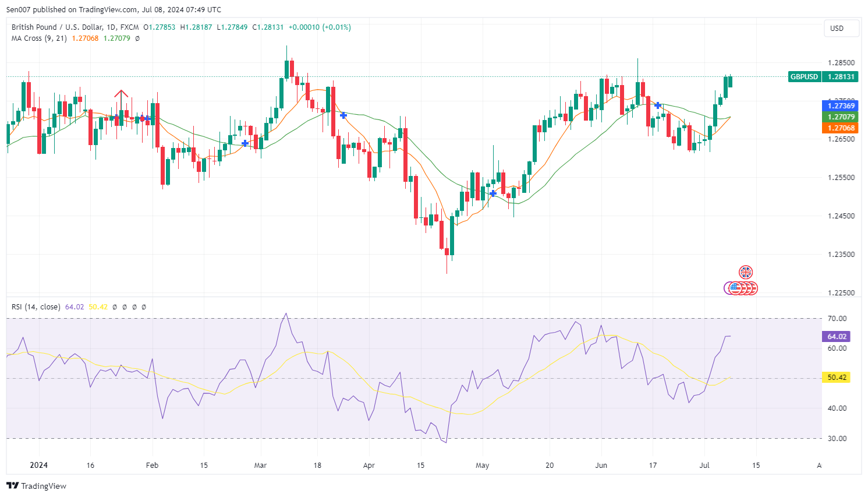868x497 pixels.
Task: Click the blue 1.27369 price label
Action: tap(839, 105)
